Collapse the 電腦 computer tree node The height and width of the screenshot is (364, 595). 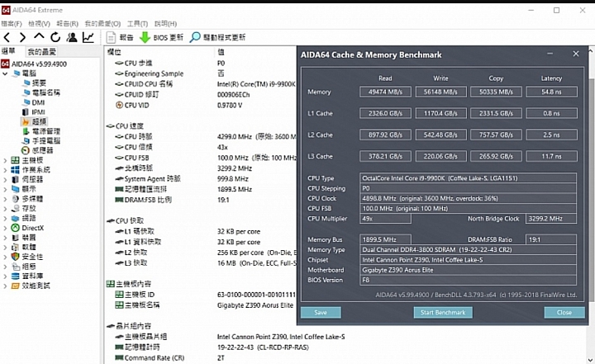[x=5, y=73]
